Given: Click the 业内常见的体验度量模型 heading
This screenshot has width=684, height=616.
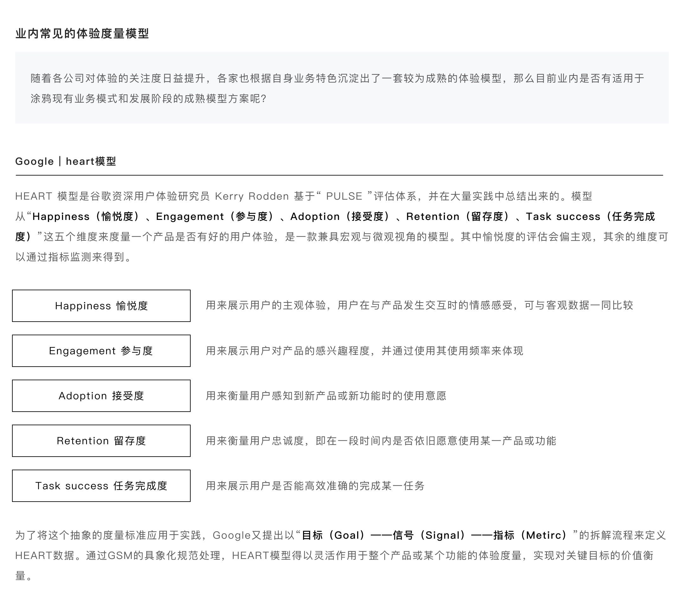Looking at the screenshot, I should (x=82, y=34).
